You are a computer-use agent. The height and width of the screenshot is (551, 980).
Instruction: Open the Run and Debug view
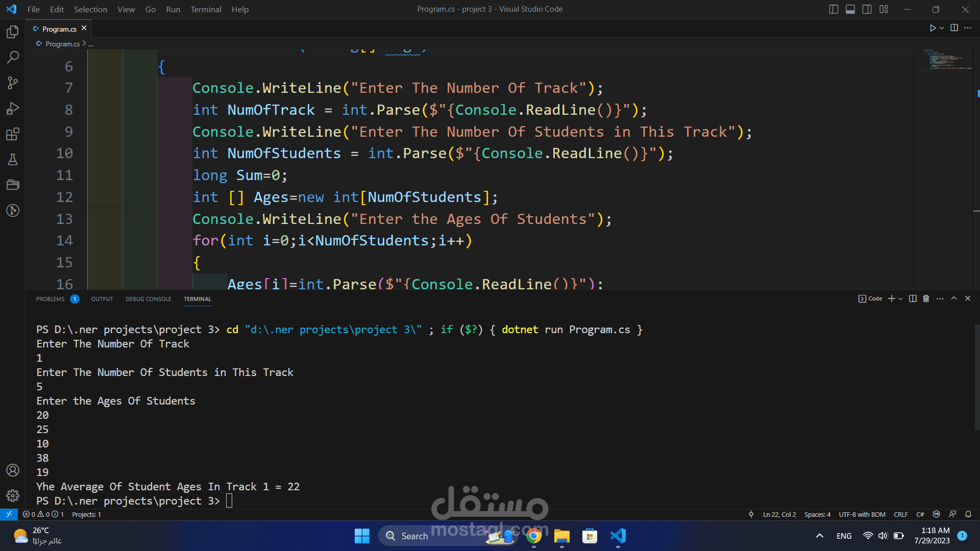click(x=13, y=108)
